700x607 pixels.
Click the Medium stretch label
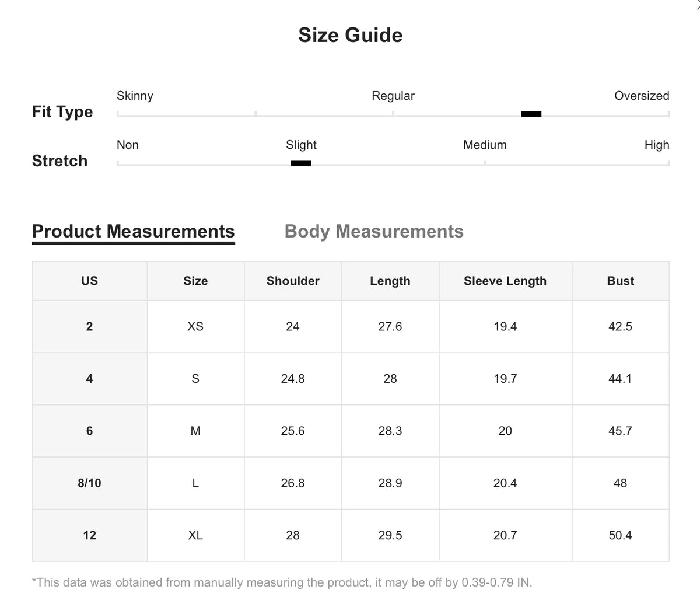(485, 145)
